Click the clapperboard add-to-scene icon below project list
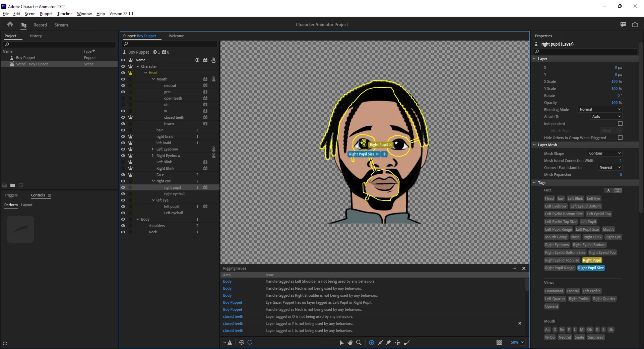This screenshot has width=644, height=349. coord(5,185)
